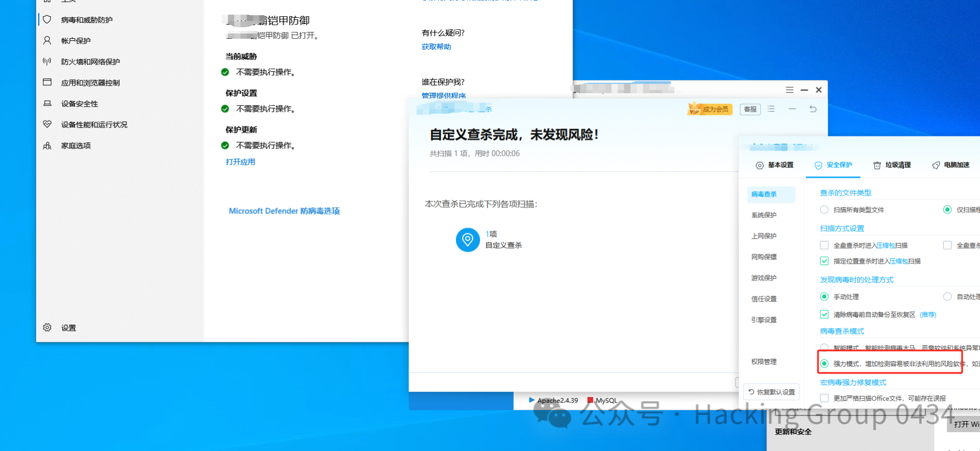Click the MySQL red stop icon
Image resolution: width=980 pixels, height=451 pixels.
591,400
